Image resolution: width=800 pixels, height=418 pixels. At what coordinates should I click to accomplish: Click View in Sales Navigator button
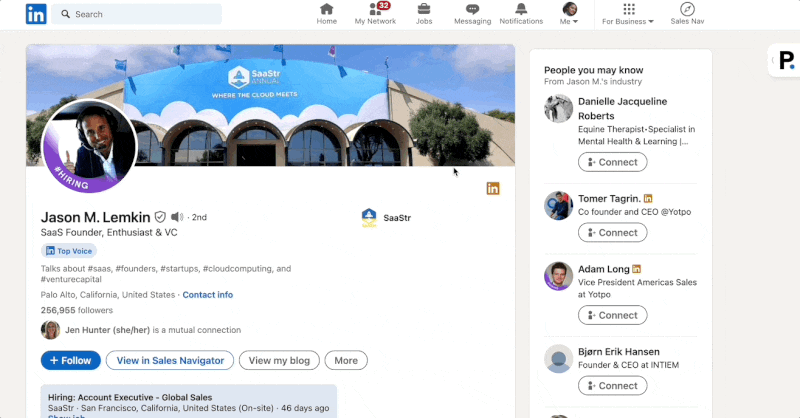170,361
